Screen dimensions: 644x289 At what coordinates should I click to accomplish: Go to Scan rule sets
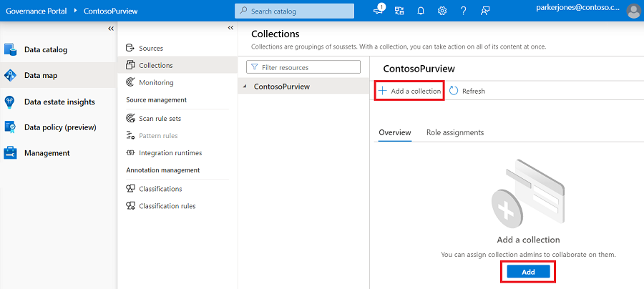[x=160, y=118]
